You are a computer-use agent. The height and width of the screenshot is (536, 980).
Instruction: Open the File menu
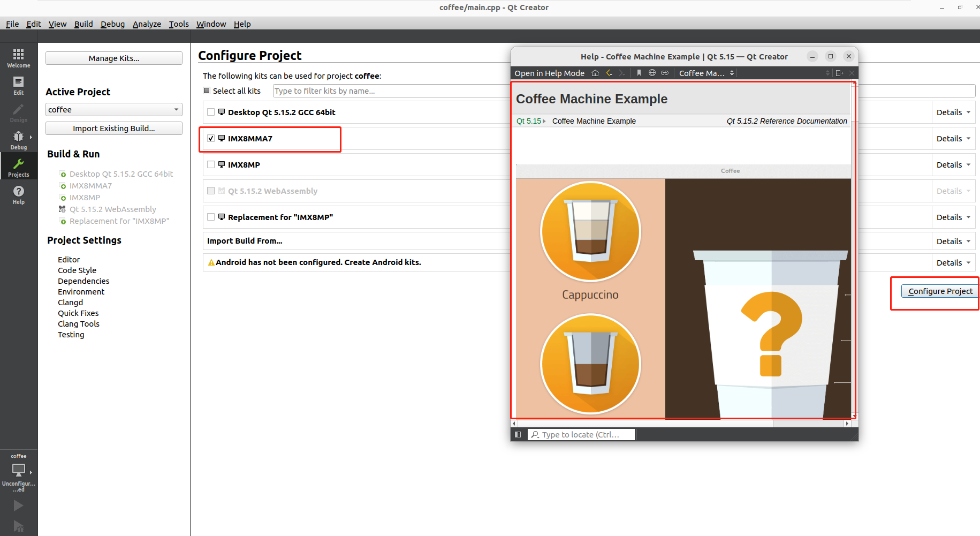pos(12,24)
